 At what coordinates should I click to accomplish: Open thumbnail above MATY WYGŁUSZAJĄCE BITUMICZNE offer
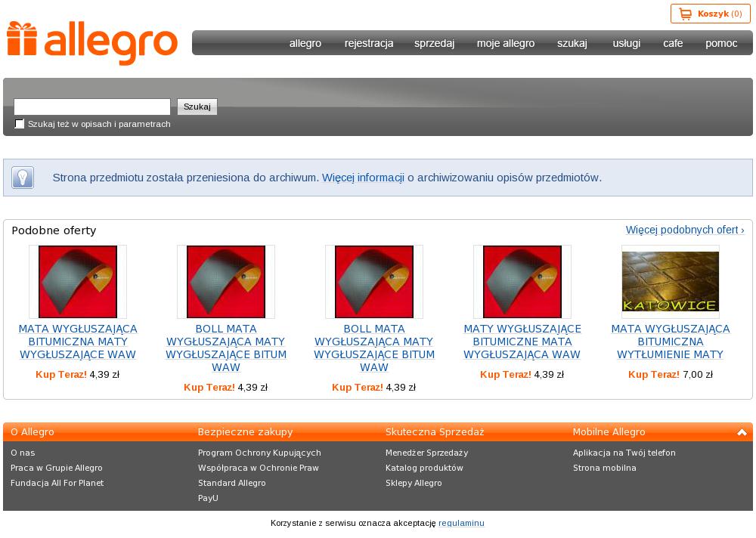[x=522, y=282]
